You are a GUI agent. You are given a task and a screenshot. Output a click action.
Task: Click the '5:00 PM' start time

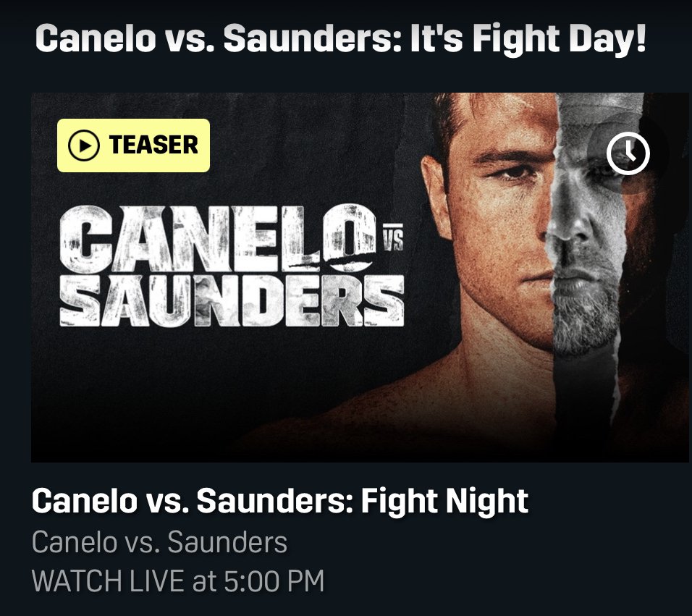tap(275, 581)
